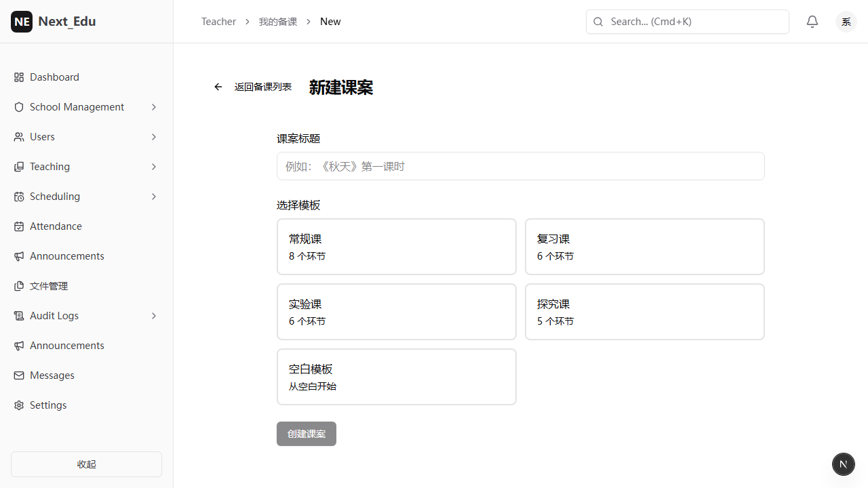Focus the 课案标题 input field

tap(521, 166)
